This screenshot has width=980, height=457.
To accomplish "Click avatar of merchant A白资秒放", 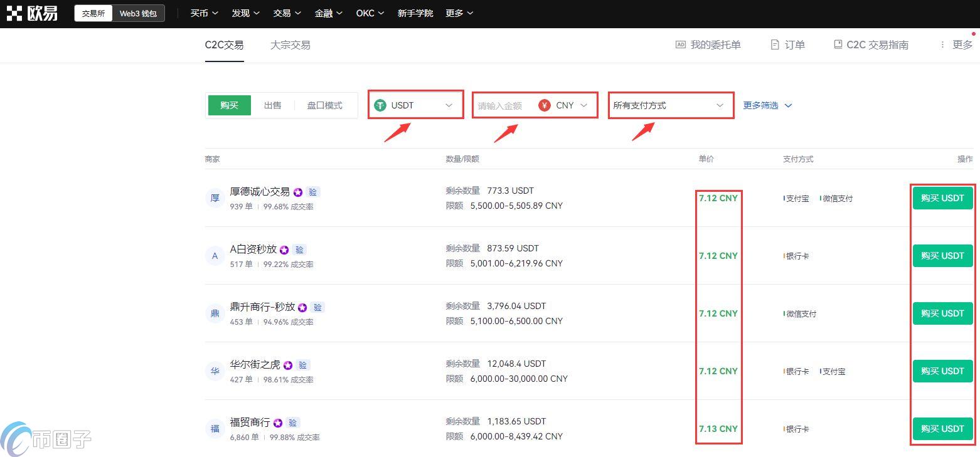I will [x=215, y=256].
